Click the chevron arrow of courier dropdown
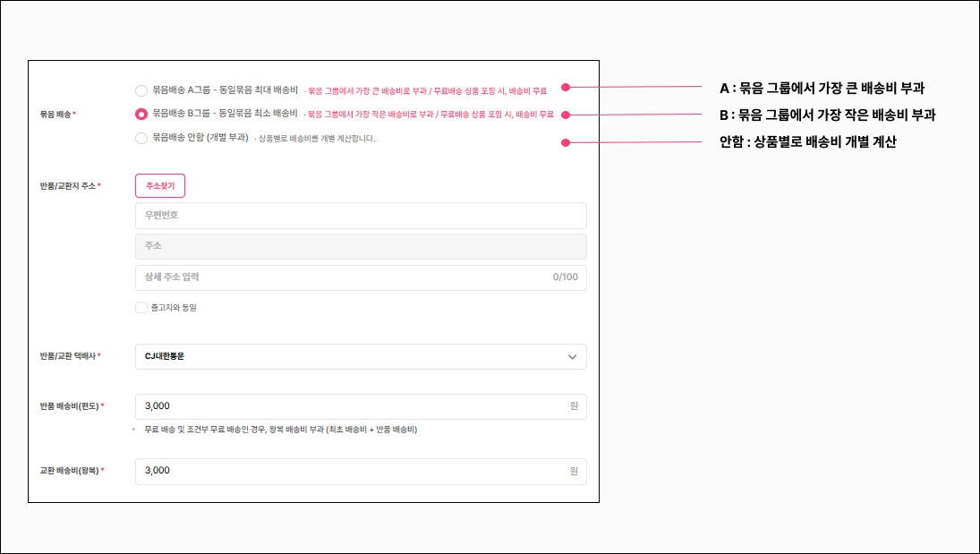The width and height of the screenshot is (980, 554). click(x=572, y=357)
